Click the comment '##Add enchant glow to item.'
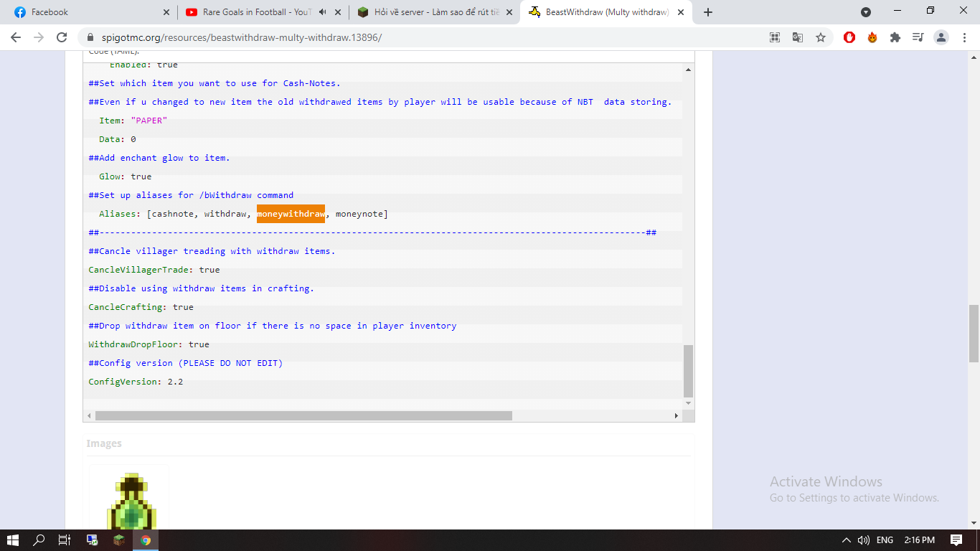Viewport: 980px width, 551px height. pyautogui.click(x=159, y=158)
